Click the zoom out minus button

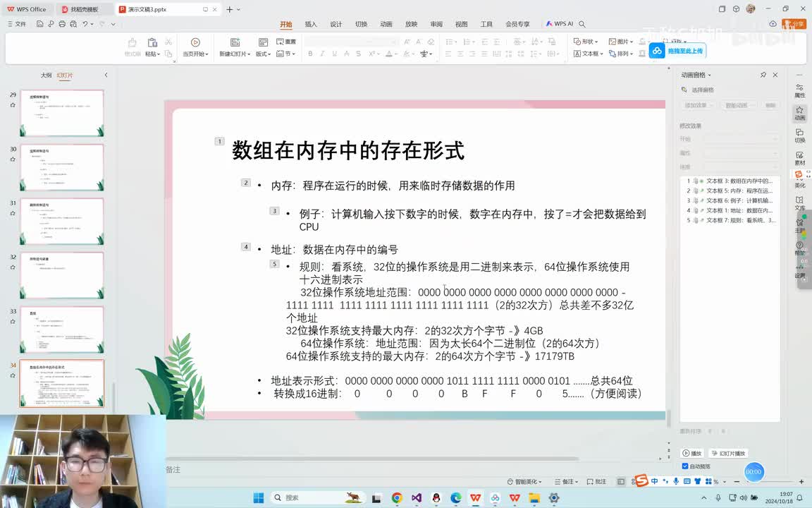(x=737, y=482)
